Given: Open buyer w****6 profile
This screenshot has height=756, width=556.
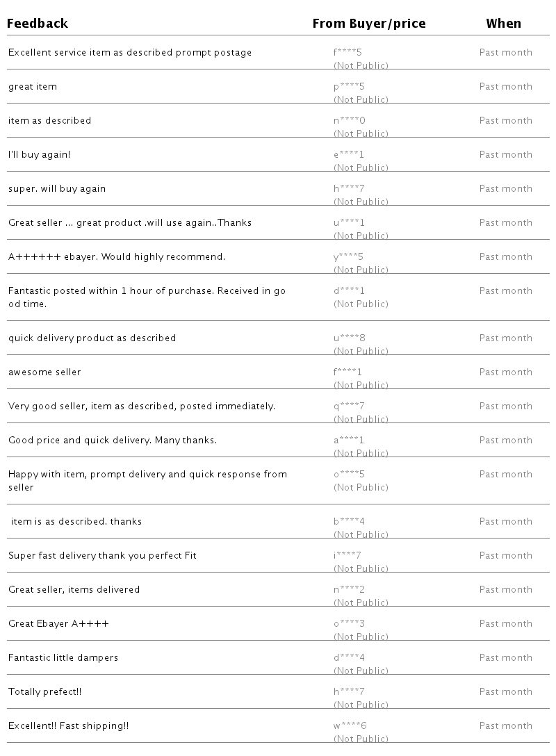Looking at the screenshot, I should 350,725.
